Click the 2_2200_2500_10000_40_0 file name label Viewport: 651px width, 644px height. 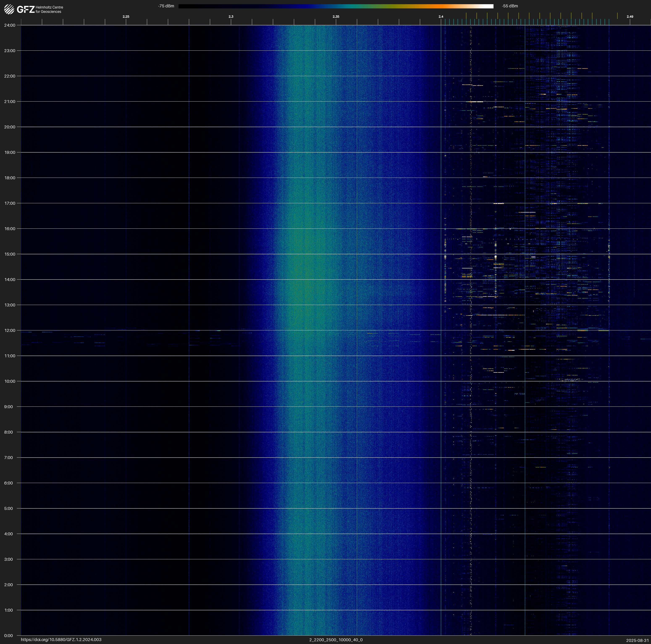[x=336, y=640]
